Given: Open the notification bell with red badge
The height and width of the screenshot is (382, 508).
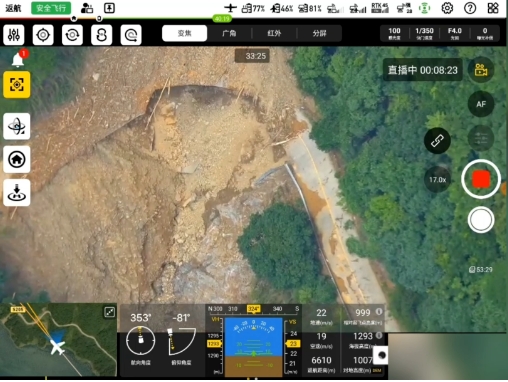Looking at the screenshot, I should [x=18, y=59].
